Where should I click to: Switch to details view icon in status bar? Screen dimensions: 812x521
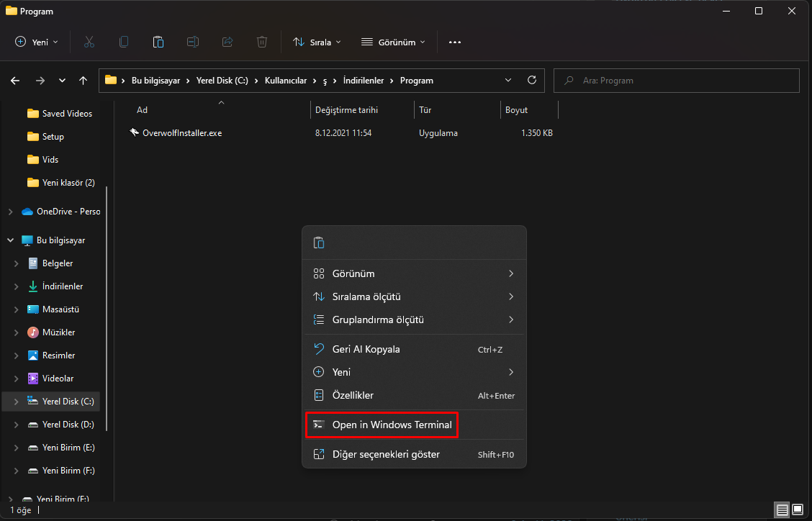(782, 510)
